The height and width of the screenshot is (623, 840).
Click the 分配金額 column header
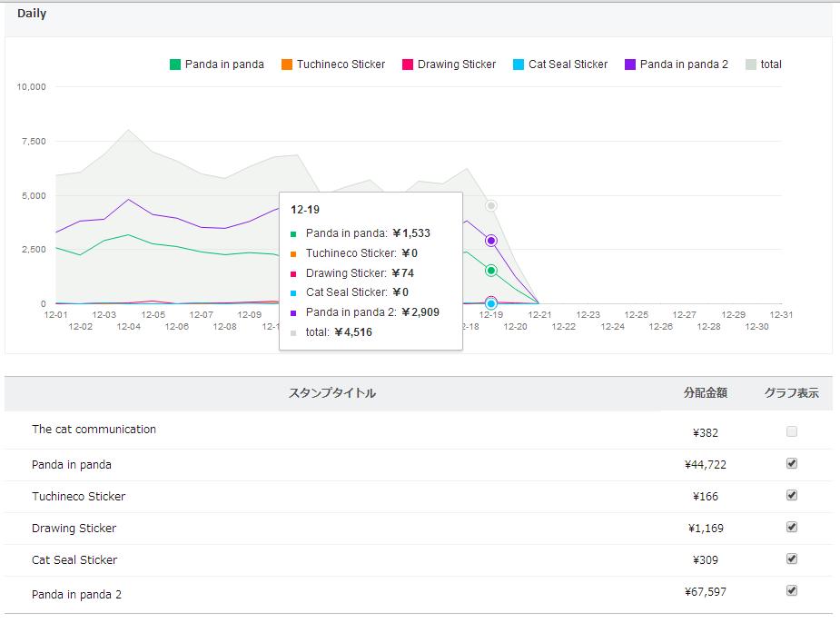coord(705,392)
